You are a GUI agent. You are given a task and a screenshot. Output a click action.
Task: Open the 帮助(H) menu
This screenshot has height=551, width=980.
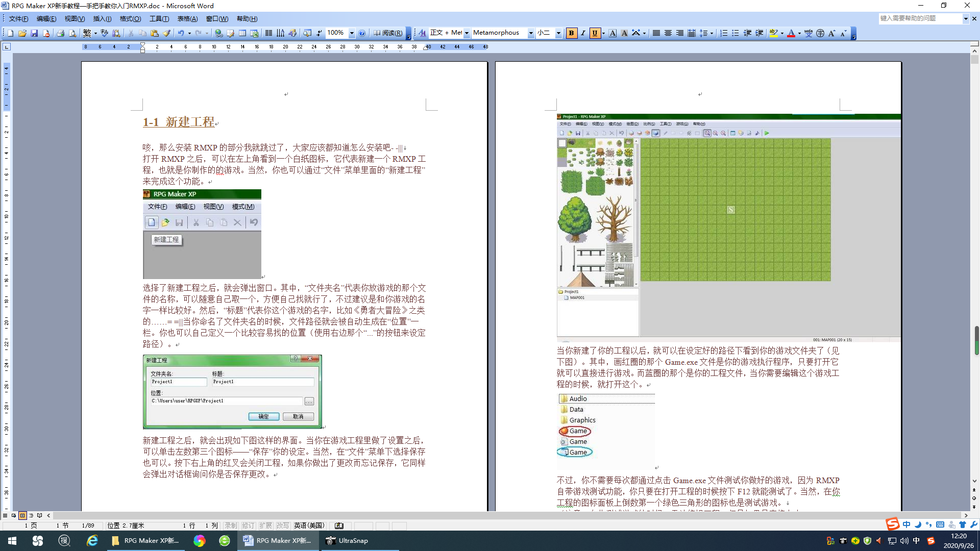tap(247, 19)
